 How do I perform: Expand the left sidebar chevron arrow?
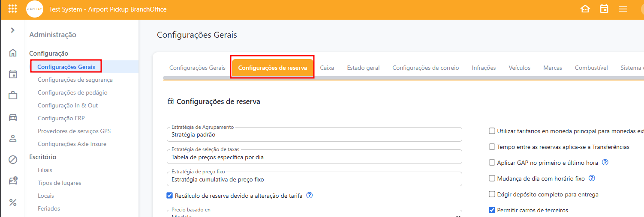tap(13, 30)
